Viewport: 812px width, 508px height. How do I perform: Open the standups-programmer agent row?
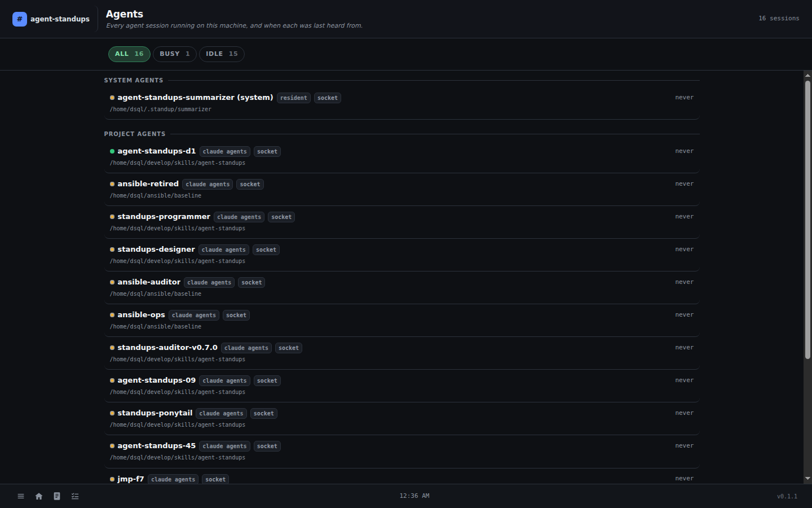click(401, 222)
